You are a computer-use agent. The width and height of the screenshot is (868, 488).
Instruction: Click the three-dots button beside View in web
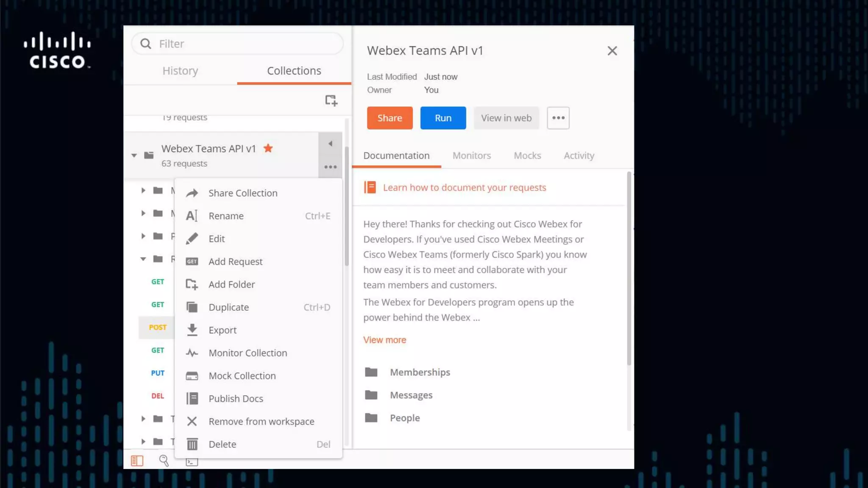tap(558, 118)
